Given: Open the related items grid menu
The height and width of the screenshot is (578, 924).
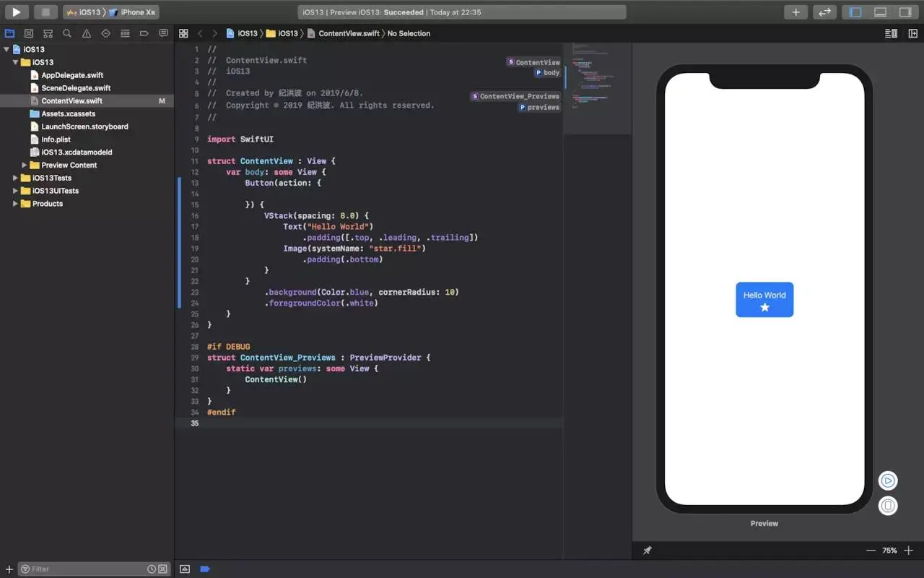Looking at the screenshot, I should pyautogui.click(x=183, y=33).
